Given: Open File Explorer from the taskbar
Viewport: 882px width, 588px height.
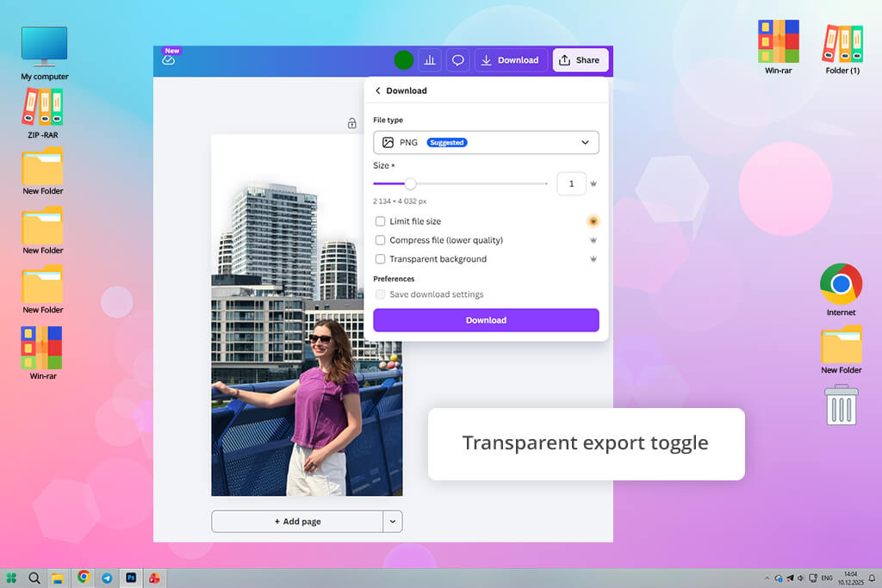Looking at the screenshot, I should [x=58, y=578].
